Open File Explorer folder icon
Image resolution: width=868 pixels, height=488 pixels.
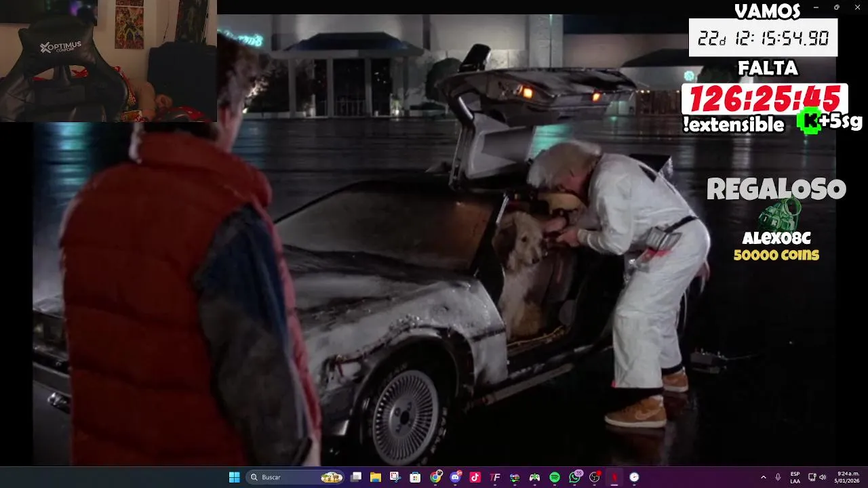[376, 477]
